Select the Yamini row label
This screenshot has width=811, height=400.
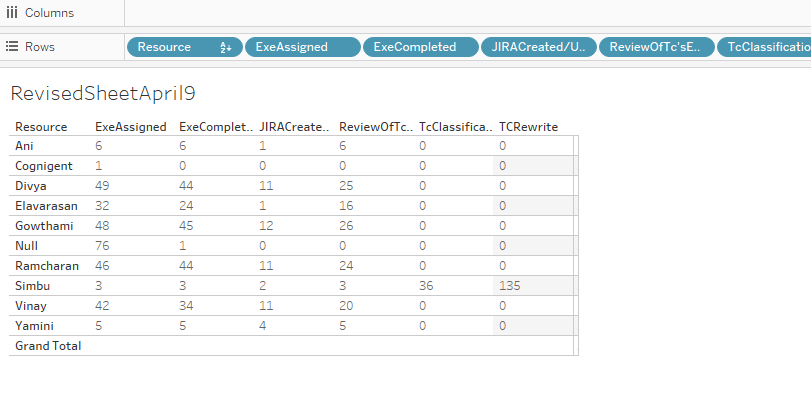coord(34,326)
